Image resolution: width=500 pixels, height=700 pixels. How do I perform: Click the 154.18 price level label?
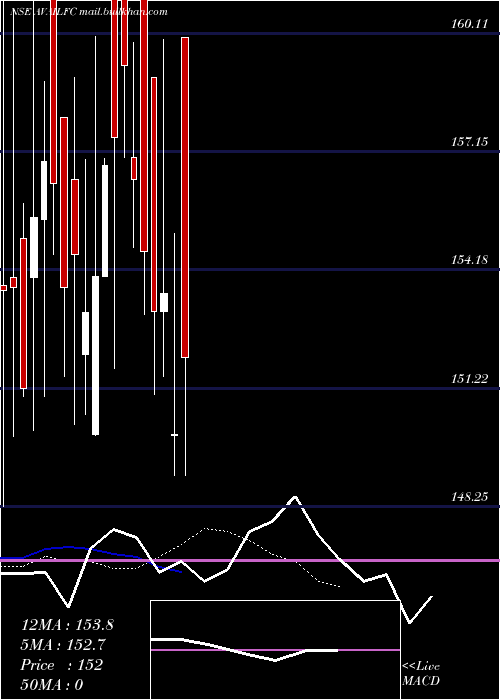coord(470,260)
